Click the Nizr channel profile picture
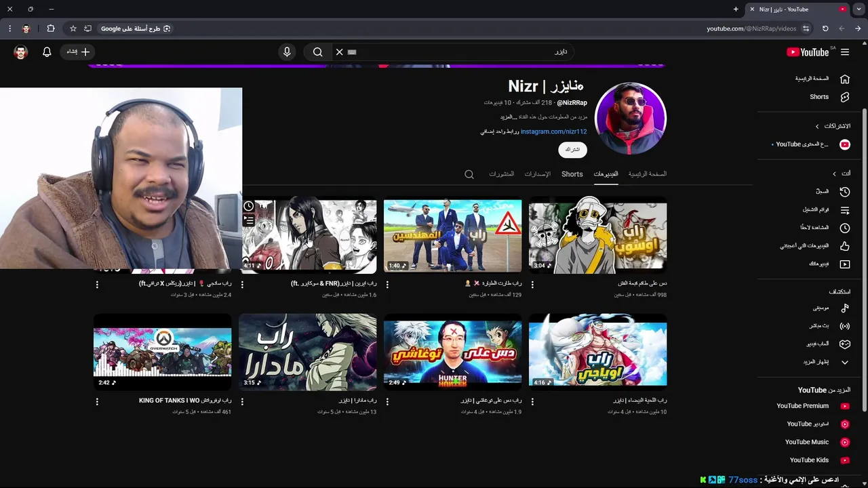 point(631,118)
